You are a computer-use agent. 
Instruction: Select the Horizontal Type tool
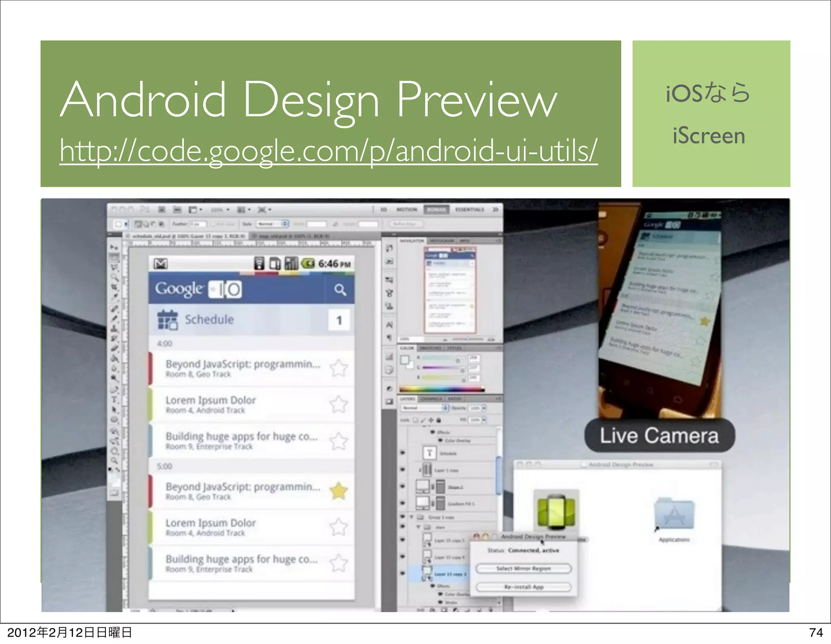click(114, 399)
